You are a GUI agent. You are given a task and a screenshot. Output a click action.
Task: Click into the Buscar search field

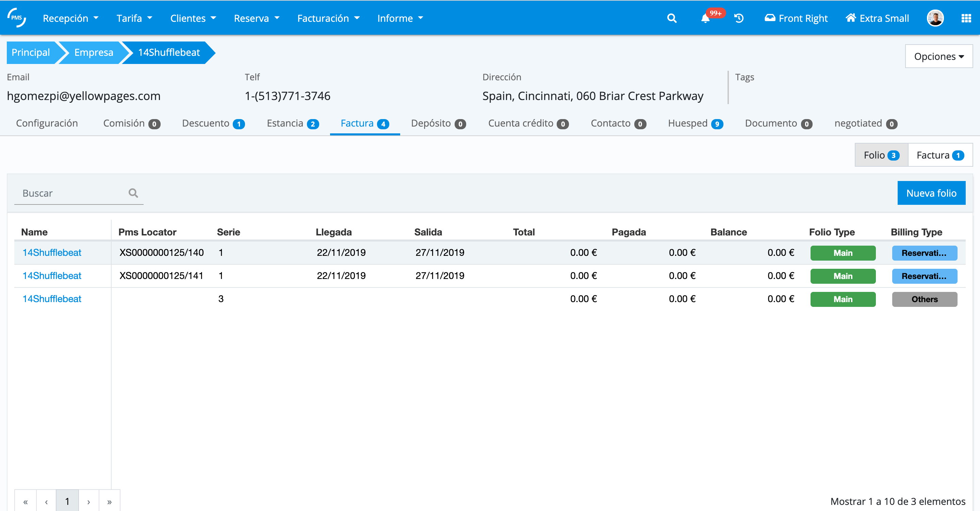click(72, 193)
